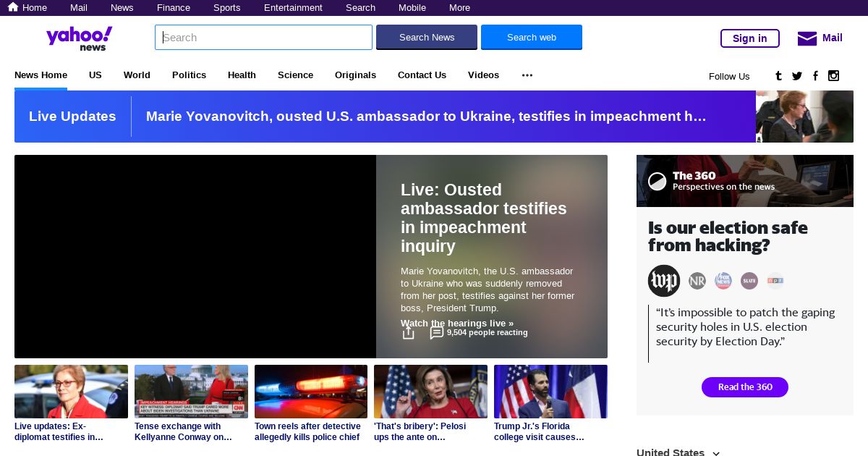
Task: Select the NPR source icon
Action: tap(775, 281)
